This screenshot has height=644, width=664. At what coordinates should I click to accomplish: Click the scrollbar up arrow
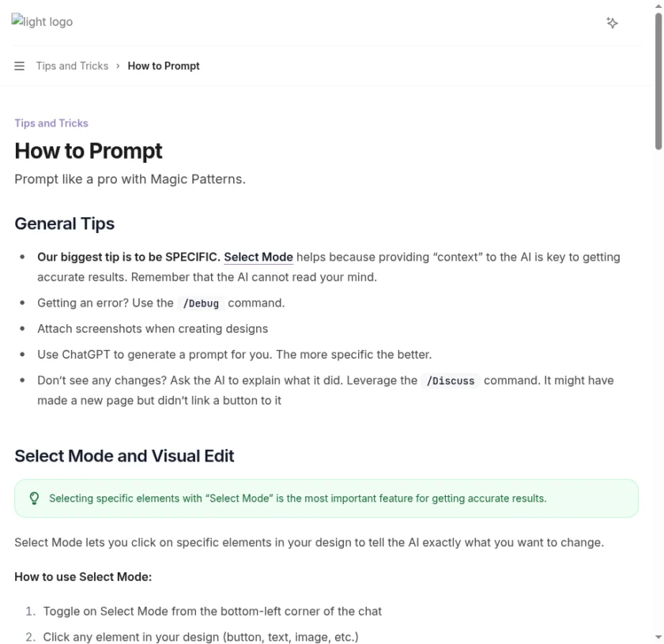(658, 6)
